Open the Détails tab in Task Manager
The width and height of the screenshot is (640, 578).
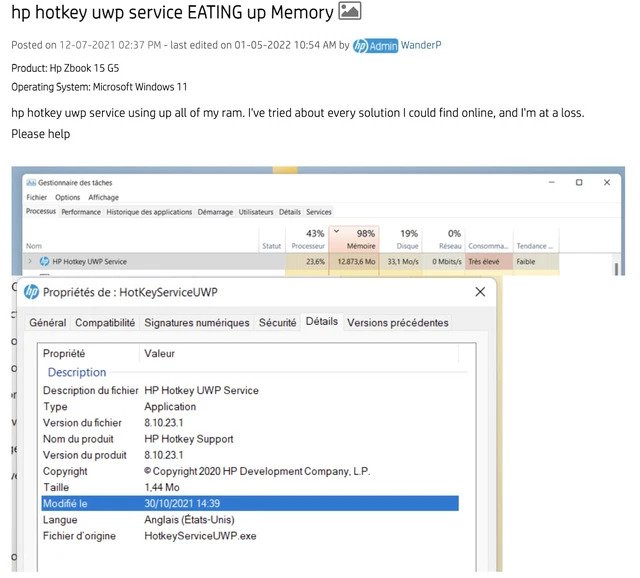click(x=289, y=212)
